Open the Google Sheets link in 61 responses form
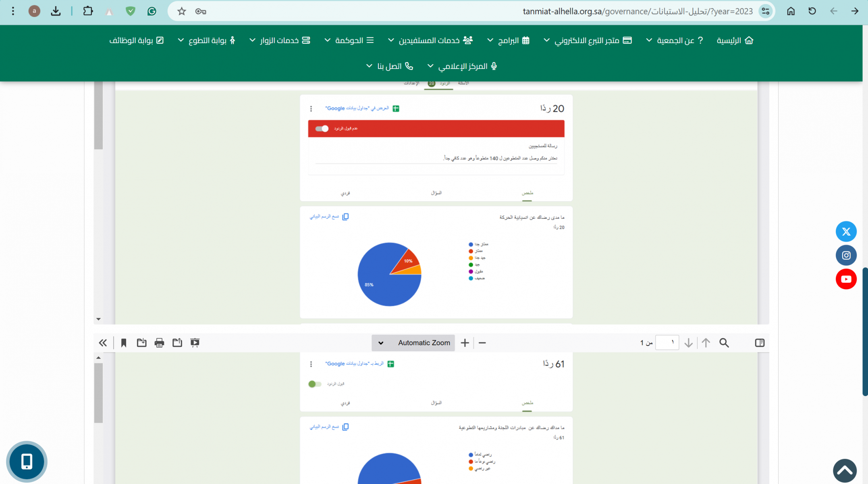 point(359,364)
